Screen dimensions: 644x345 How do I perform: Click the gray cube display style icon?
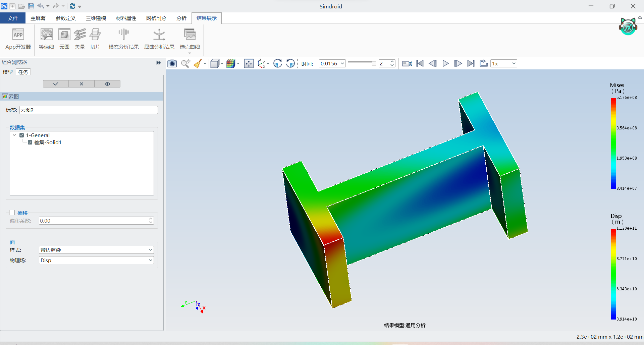[215, 63]
